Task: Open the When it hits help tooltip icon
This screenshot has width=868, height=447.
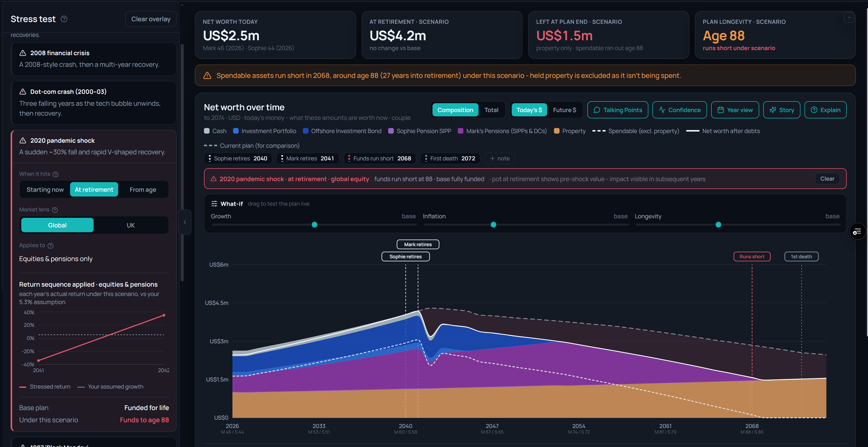Action: 56,174
